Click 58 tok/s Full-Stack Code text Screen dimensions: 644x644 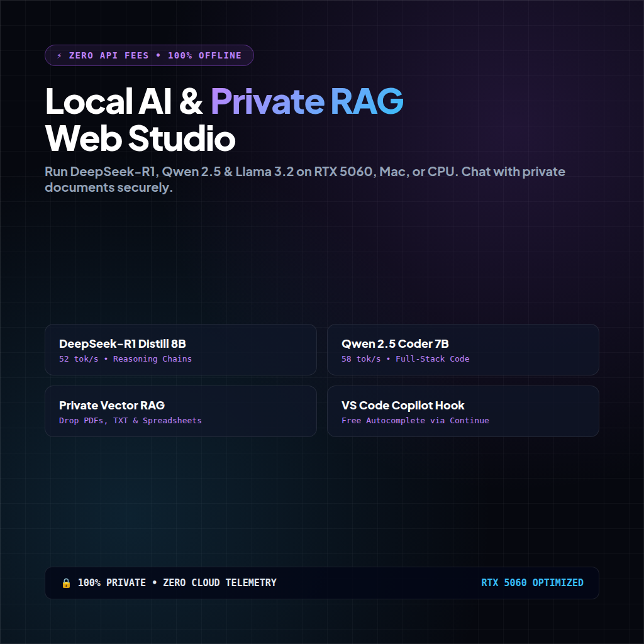pos(406,359)
